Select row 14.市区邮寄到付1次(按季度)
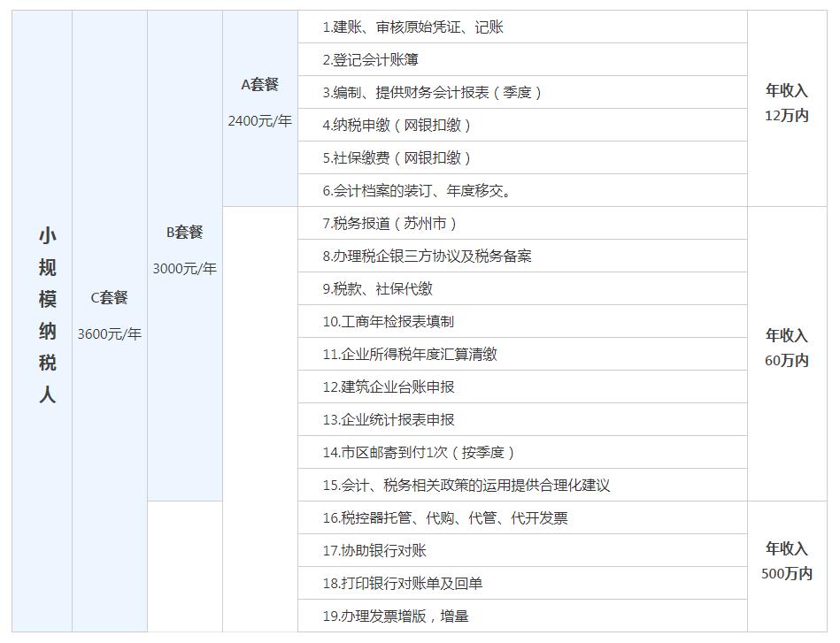The height and width of the screenshot is (643, 840). click(522, 452)
